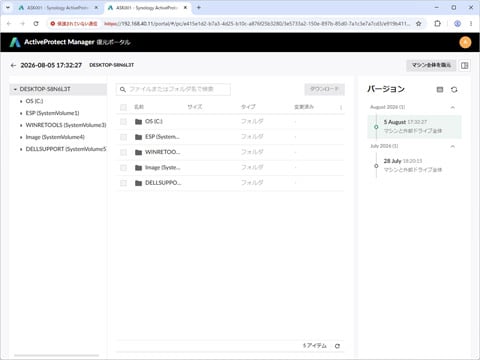The width and height of the screenshot is (480, 360).
Task: Close the active browser tab
Action: coord(185,8)
